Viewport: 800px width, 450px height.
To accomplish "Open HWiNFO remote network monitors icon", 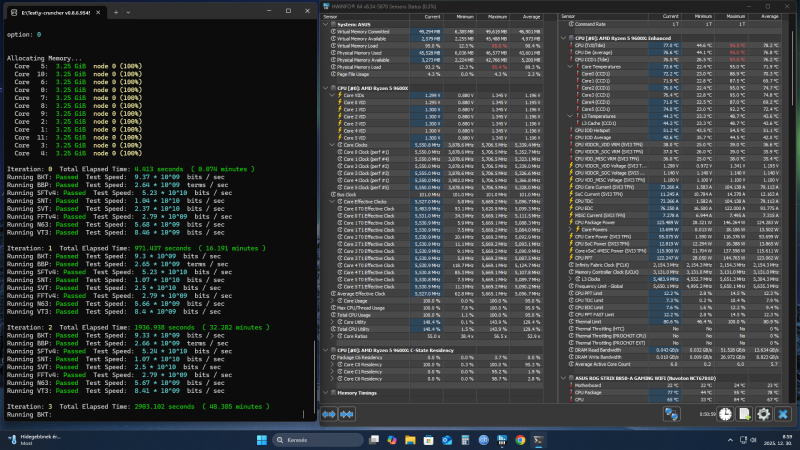I will tap(671, 414).
